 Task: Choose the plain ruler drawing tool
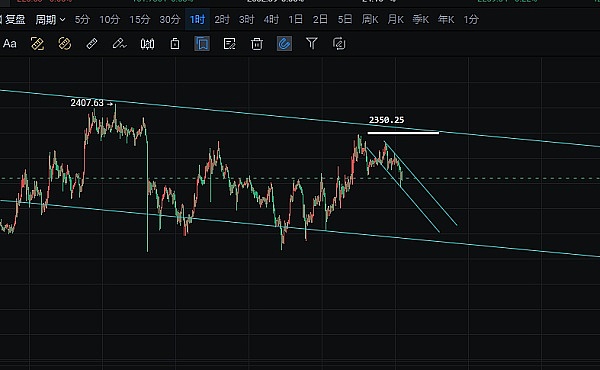(x=92, y=44)
